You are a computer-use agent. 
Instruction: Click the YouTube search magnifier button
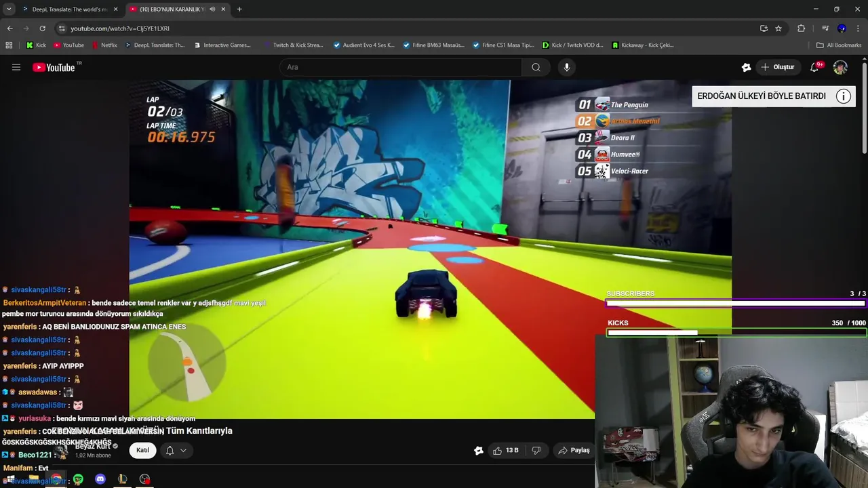pos(536,67)
